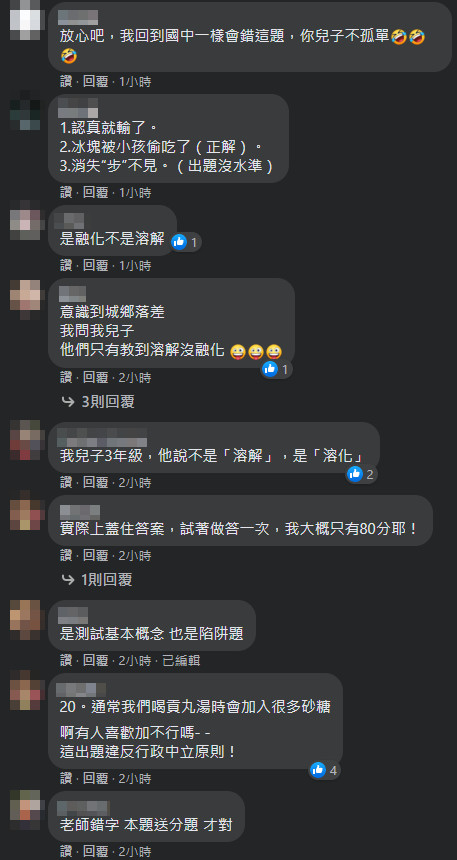457x860 pixels.
Task: Click like reaction on 是融化不是溶解 comment
Action: (x=187, y=242)
